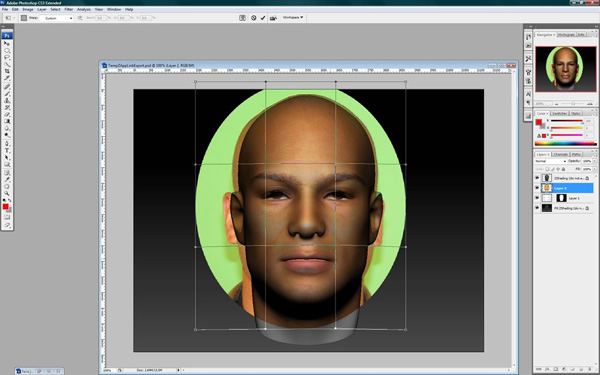Select the Eyedropper tool
Viewport: 600px width, 375px height.
point(7,180)
